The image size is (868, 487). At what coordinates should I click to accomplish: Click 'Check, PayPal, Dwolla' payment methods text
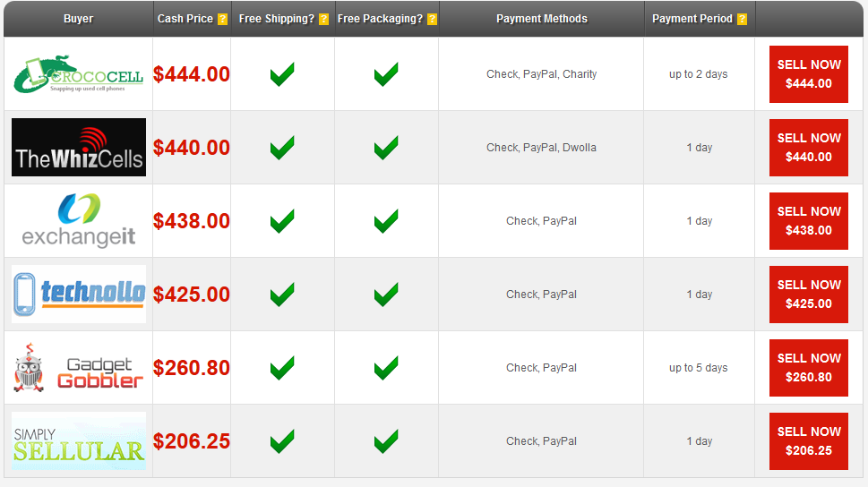pyautogui.click(x=541, y=147)
